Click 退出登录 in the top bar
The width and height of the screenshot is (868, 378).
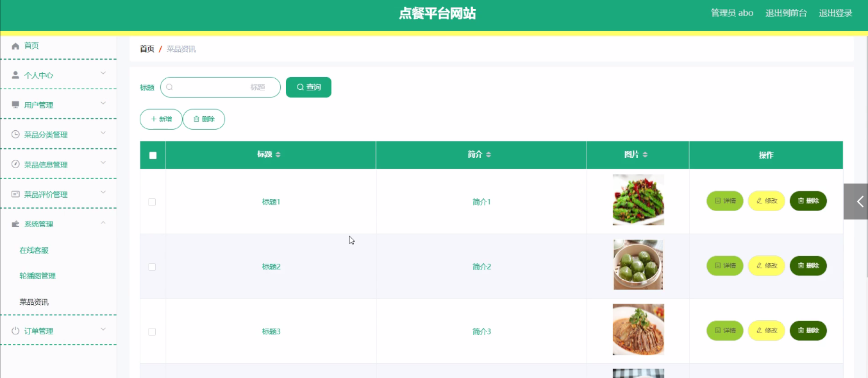[835, 13]
